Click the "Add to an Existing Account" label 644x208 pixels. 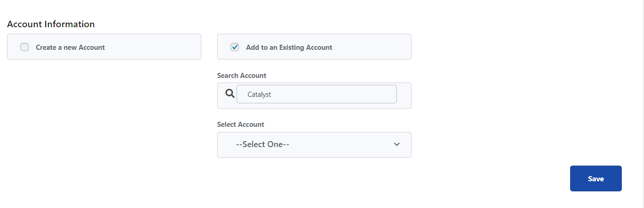[289, 48]
